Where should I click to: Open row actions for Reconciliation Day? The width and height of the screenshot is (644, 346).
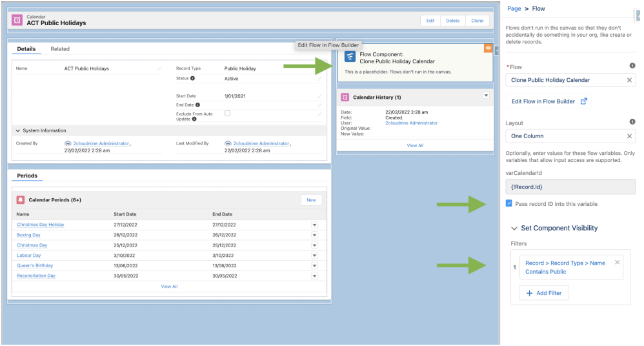314,276
